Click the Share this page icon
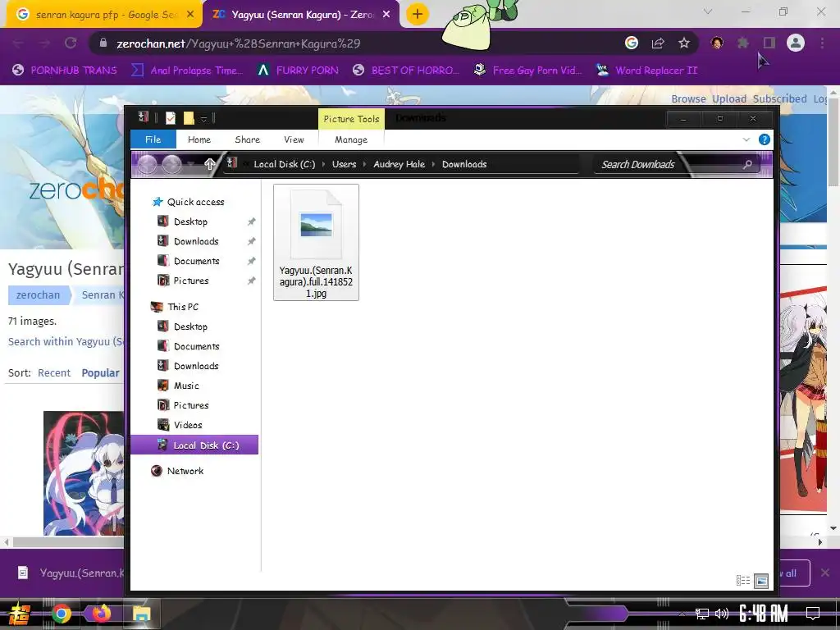 click(658, 43)
